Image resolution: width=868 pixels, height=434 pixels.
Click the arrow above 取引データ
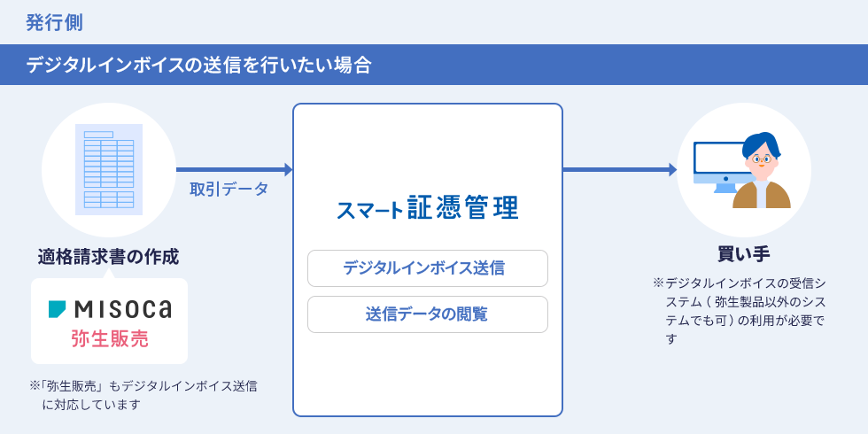click(x=234, y=169)
